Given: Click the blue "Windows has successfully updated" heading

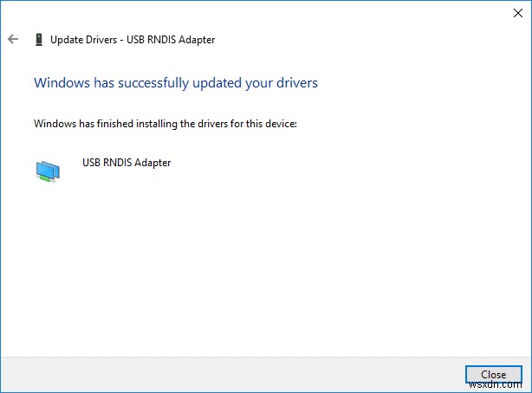Looking at the screenshot, I should click(x=175, y=83).
